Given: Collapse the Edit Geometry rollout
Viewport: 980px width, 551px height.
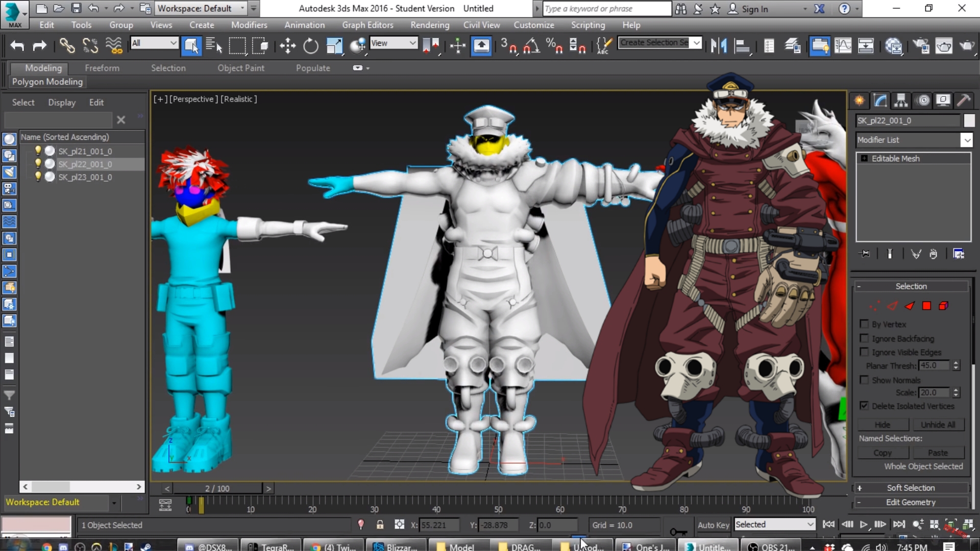Looking at the screenshot, I should 911,502.
